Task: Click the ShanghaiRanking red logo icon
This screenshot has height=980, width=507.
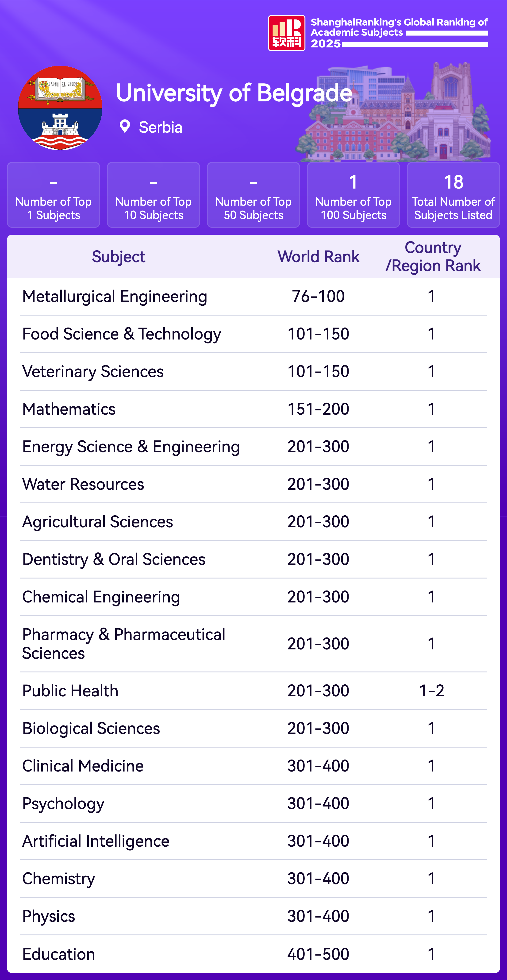Action: point(286,33)
